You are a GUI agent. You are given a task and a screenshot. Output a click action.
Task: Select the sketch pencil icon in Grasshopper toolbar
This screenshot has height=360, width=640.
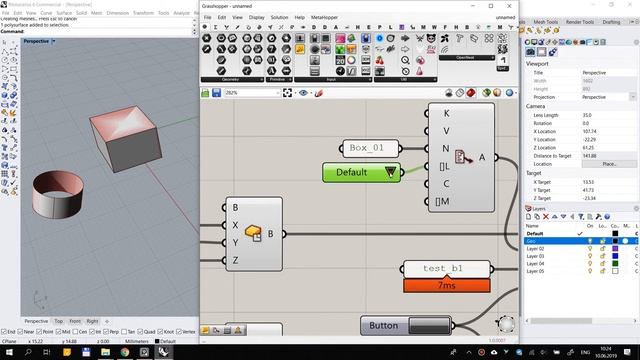pyautogui.click(x=319, y=93)
